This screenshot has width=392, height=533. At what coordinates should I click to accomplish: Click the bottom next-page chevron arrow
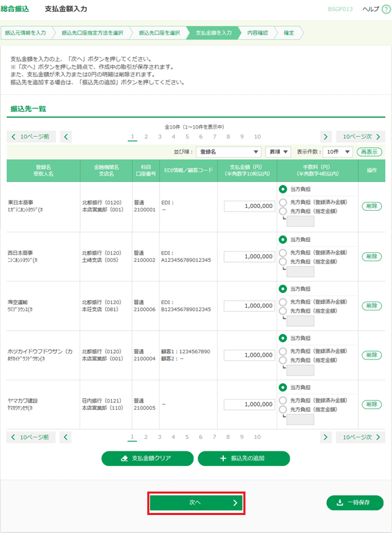click(x=326, y=437)
